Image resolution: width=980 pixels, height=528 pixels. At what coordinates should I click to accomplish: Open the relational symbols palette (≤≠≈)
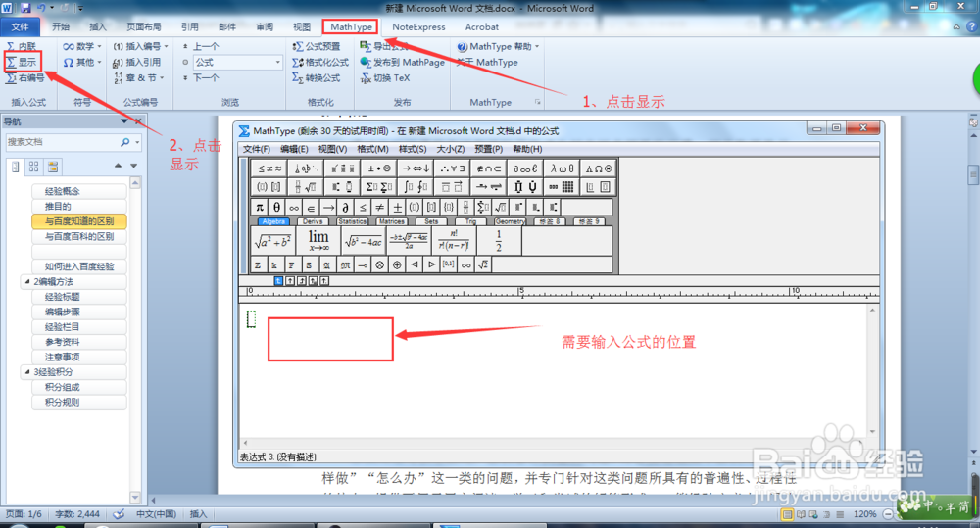coord(269,168)
